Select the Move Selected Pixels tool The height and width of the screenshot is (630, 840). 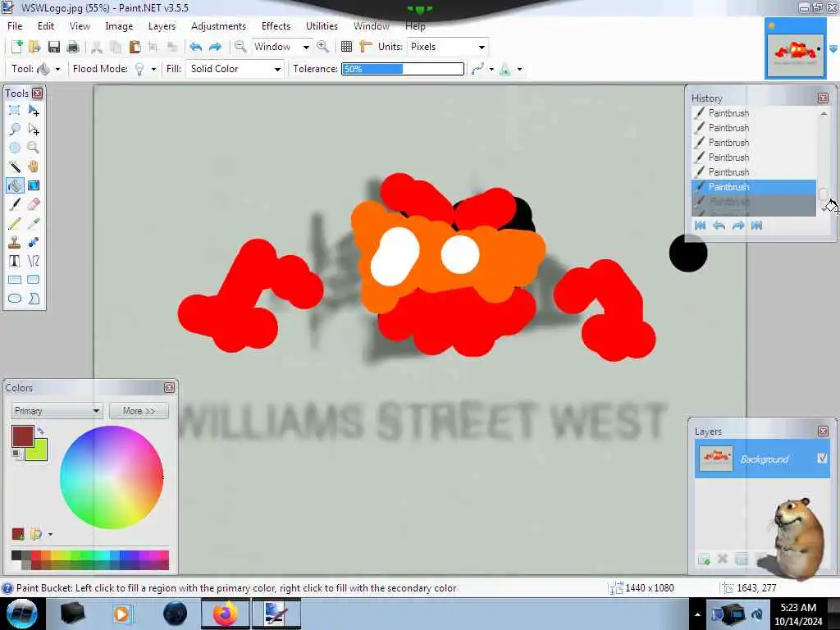pos(33,111)
